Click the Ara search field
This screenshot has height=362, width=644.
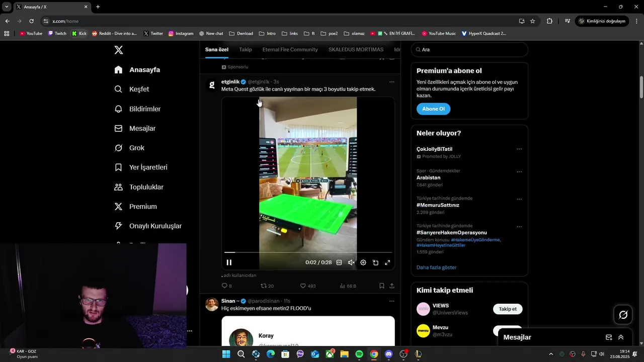pos(469,49)
